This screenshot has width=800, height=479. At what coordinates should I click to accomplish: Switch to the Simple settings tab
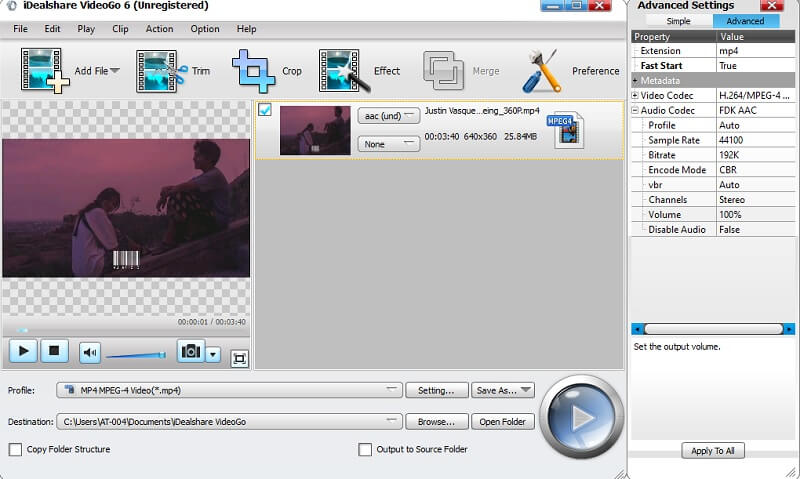pyautogui.click(x=679, y=21)
